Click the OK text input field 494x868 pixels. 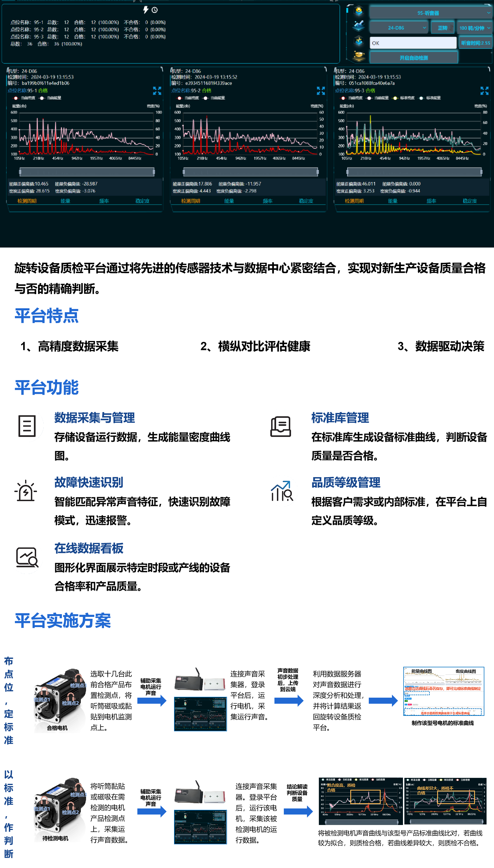pyautogui.click(x=413, y=43)
